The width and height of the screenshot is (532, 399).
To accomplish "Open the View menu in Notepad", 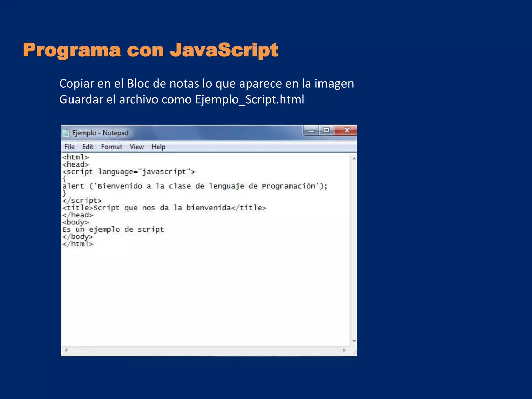I will point(137,147).
